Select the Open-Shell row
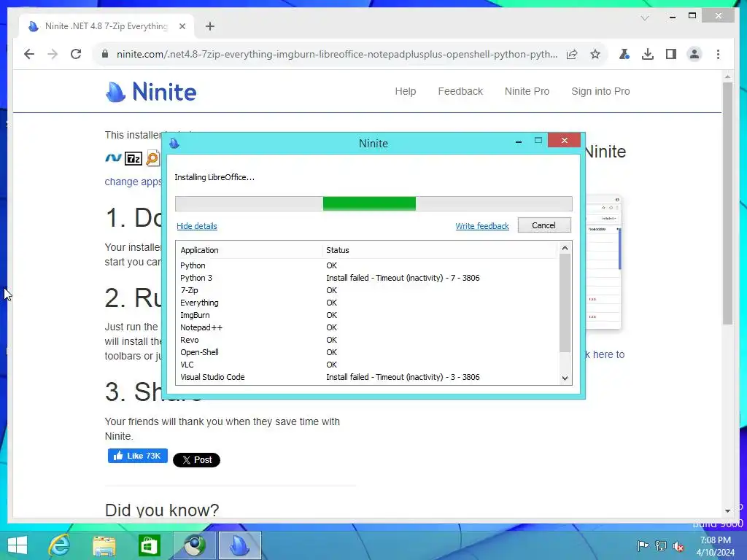The image size is (747, 560). [368, 352]
